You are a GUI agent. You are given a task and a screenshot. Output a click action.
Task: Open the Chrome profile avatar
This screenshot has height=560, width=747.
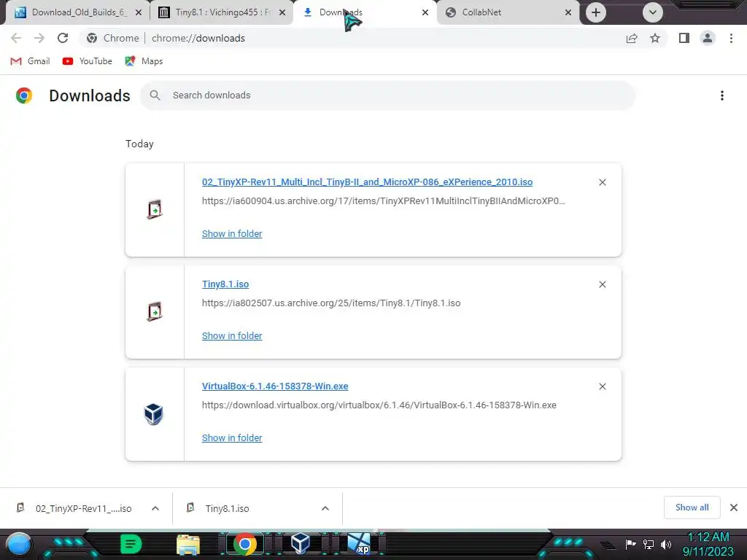[708, 38]
